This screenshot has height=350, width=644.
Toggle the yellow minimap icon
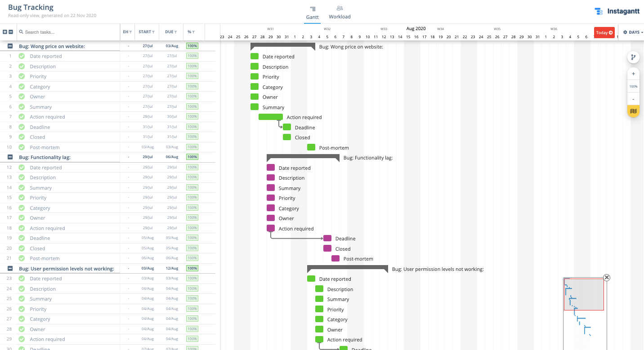click(633, 111)
